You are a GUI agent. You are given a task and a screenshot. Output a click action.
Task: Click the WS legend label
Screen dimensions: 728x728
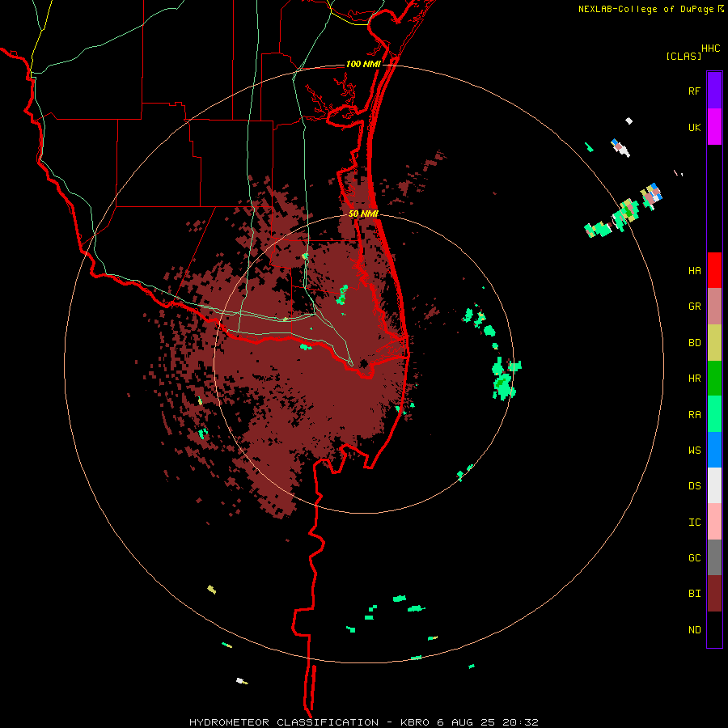(694, 451)
